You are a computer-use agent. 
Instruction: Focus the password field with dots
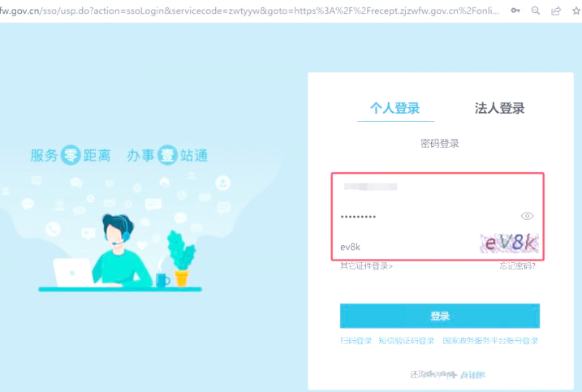click(x=429, y=216)
